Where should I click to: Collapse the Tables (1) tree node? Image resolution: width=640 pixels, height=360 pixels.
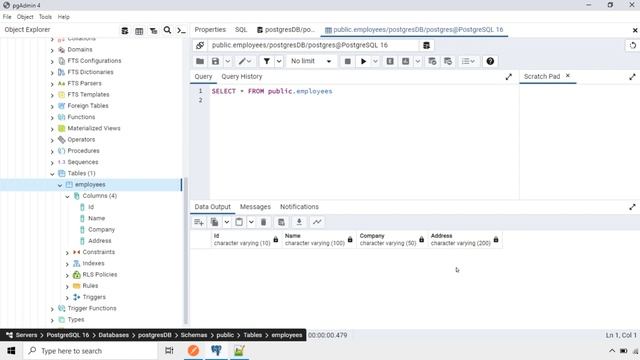[x=52, y=174]
